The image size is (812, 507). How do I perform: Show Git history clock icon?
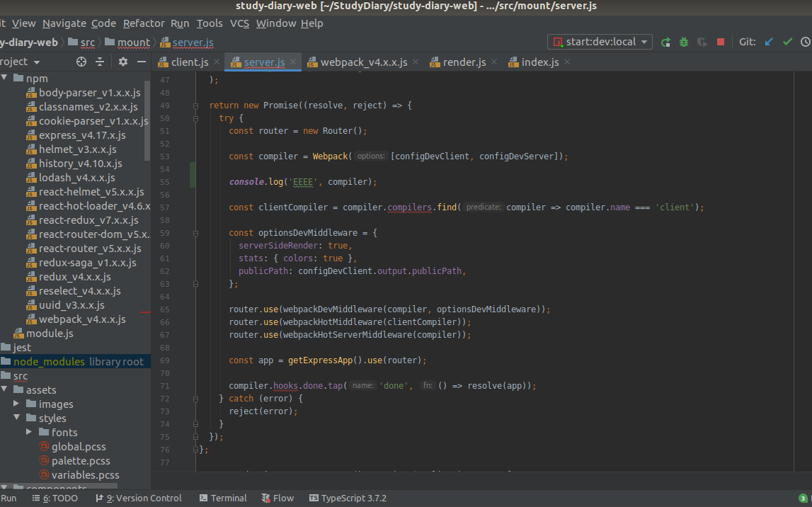[806, 42]
